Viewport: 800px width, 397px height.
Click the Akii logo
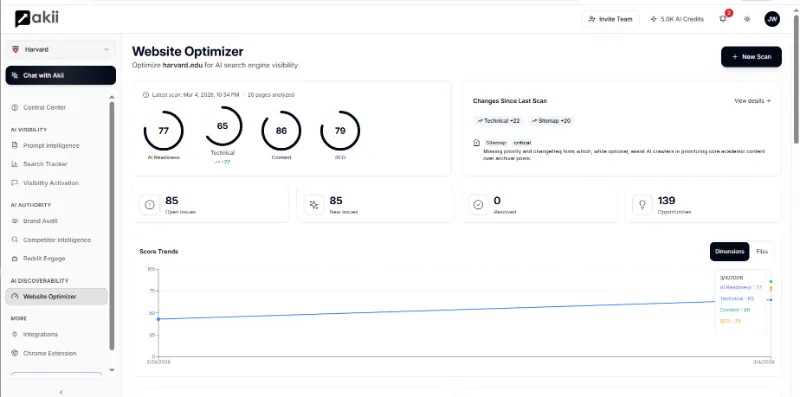tap(37, 18)
